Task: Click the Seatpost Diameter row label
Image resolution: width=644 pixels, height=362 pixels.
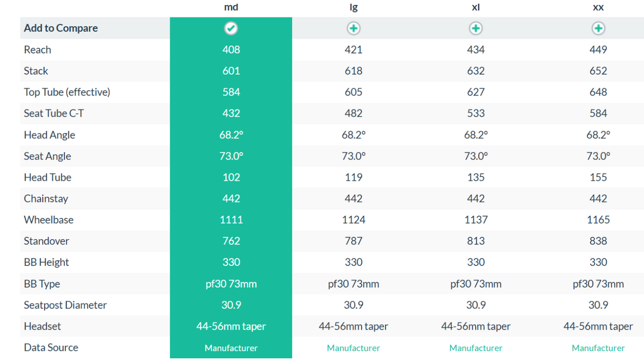Action: click(65, 305)
